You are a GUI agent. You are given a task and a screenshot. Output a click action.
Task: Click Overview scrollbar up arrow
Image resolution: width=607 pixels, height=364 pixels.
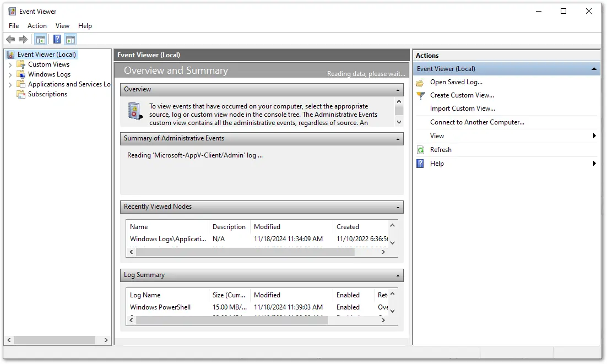pyautogui.click(x=399, y=101)
